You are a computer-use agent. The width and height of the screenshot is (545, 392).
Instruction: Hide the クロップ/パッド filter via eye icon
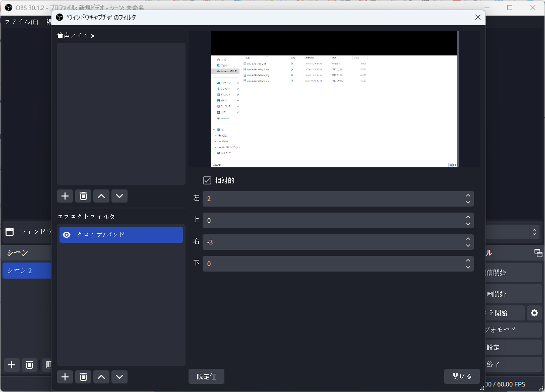(x=67, y=235)
